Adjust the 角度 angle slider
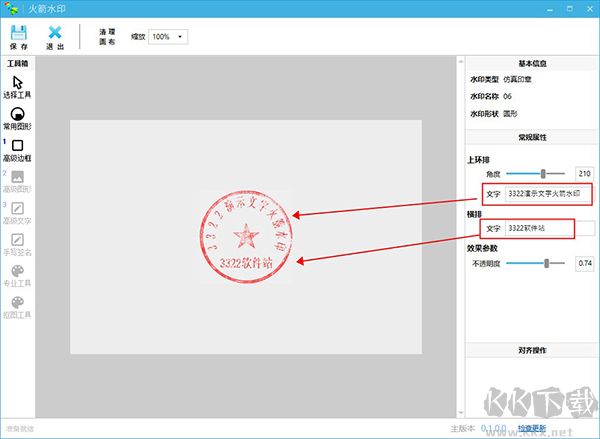Screen dimensions: 600x439 543,174
